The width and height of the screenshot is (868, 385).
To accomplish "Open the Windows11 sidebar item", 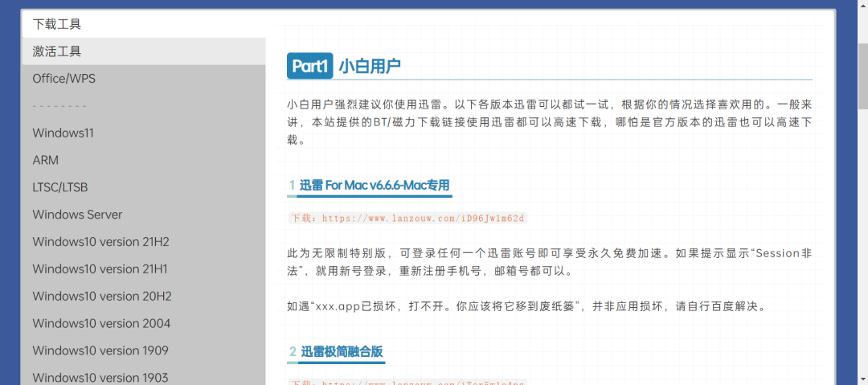I will [144, 133].
